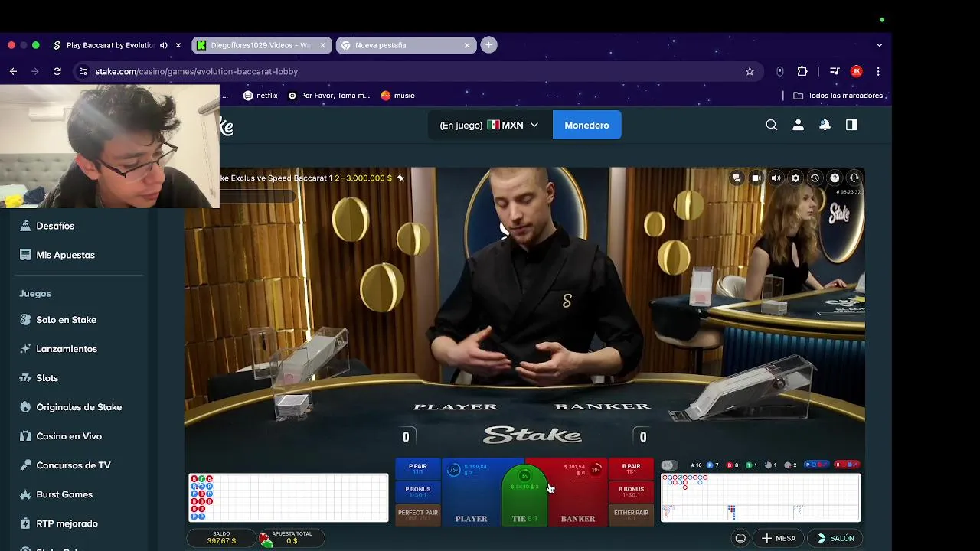
Task: Open Casino en Vivo category
Action: pos(69,436)
